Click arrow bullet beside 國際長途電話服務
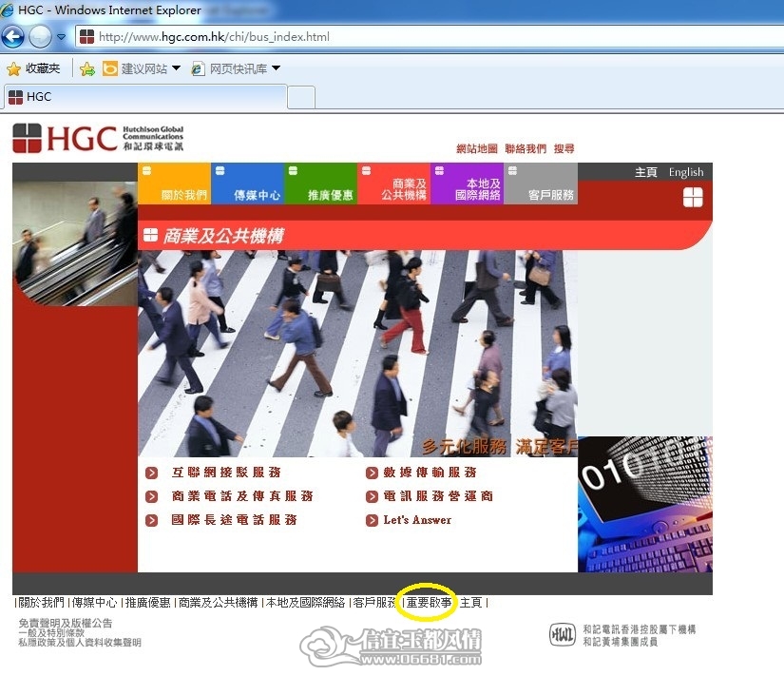Screen dimensions: 784x676 point(151,520)
